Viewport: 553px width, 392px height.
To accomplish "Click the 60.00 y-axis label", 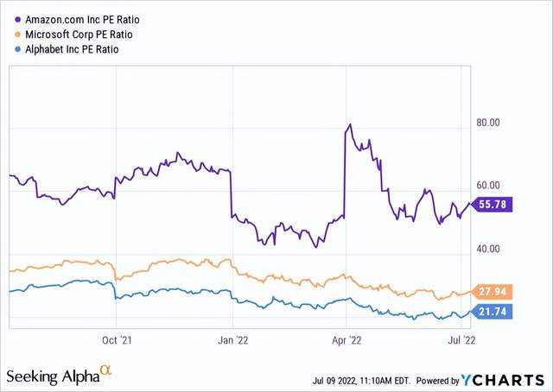I will click(488, 186).
